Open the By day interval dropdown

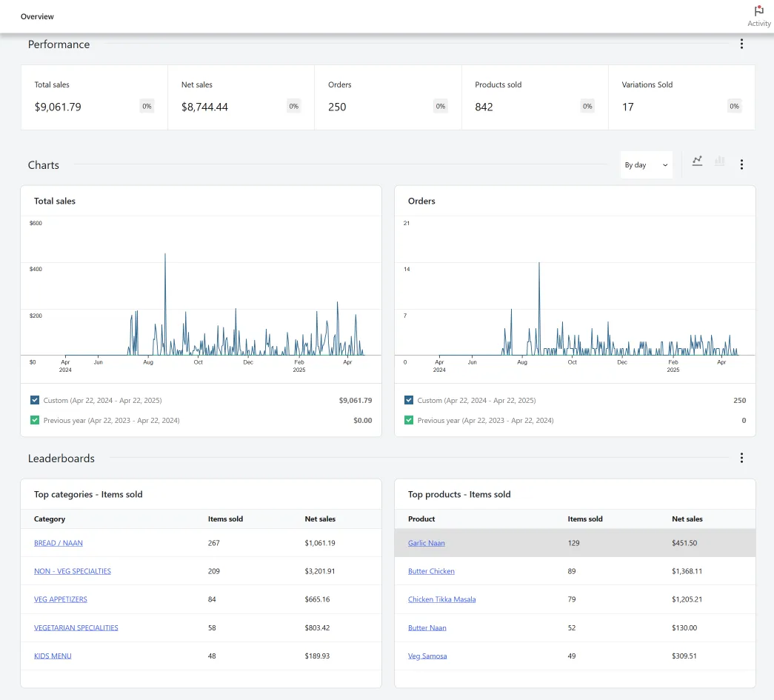pyautogui.click(x=646, y=165)
